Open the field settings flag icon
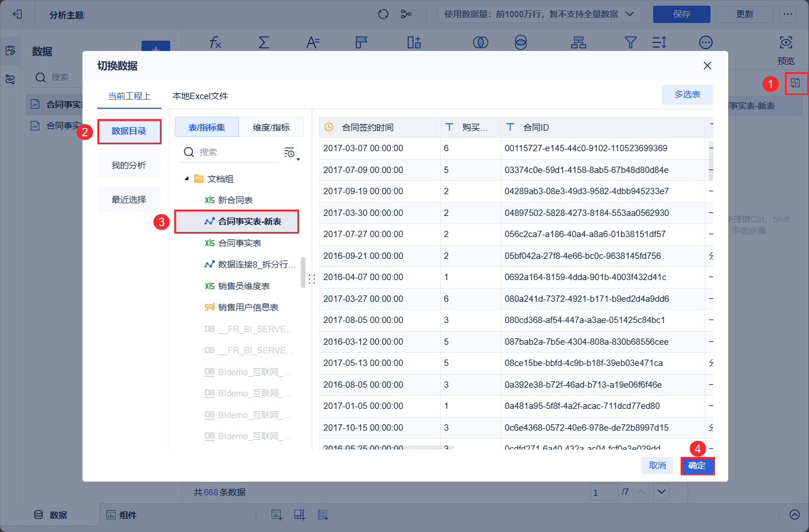The height and width of the screenshot is (532, 809). pyautogui.click(x=362, y=42)
